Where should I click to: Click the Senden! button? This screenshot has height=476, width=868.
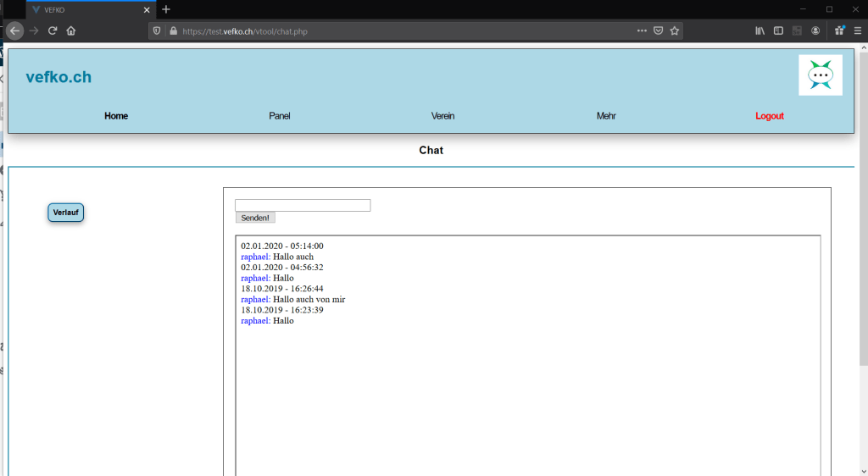(255, 218)
